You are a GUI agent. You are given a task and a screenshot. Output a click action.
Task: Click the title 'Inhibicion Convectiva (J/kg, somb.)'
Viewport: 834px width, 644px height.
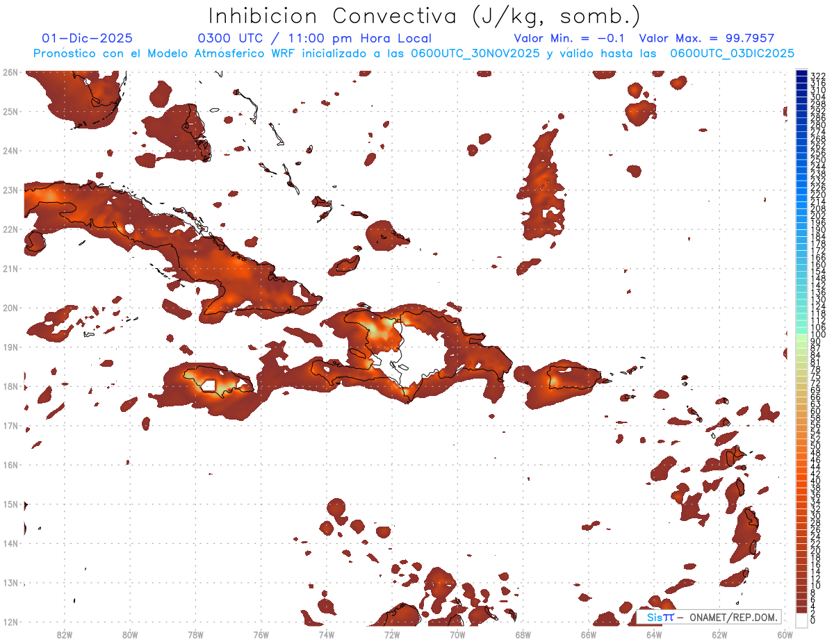(x=424, y=16)
